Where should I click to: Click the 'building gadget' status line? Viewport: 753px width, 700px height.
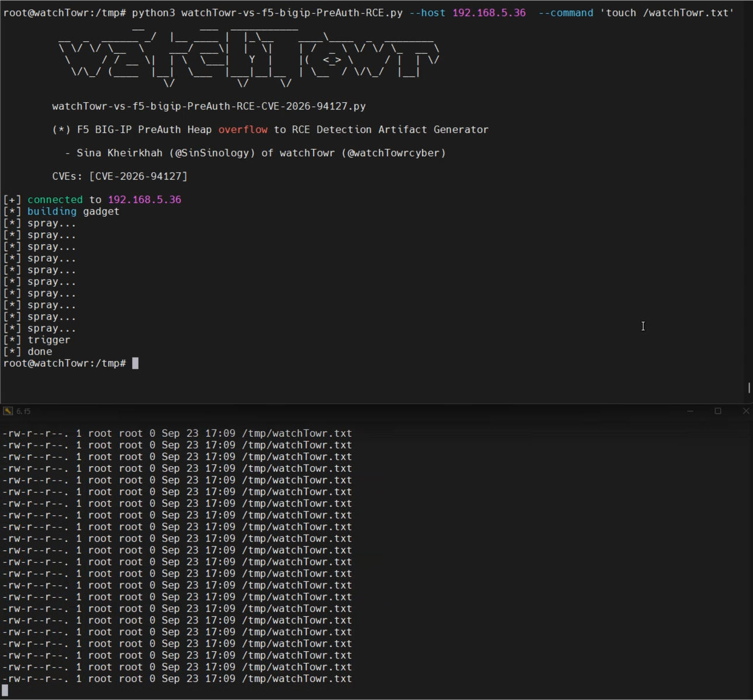[61, 211]
